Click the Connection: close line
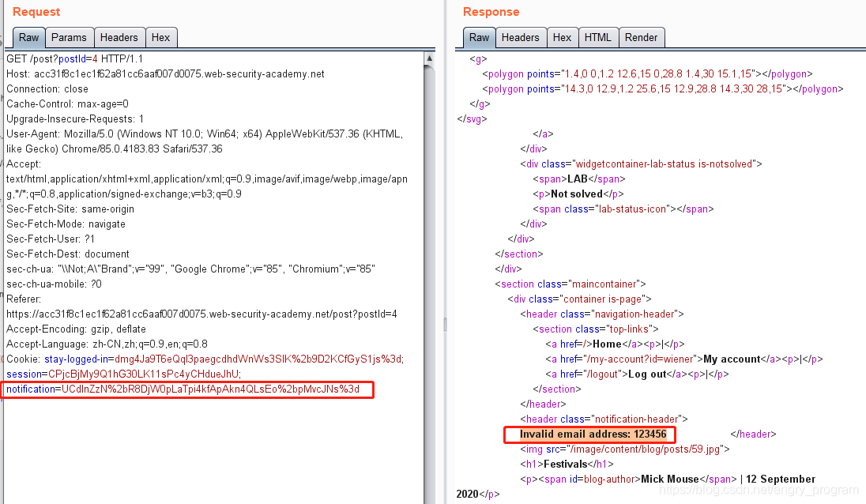 coord(47,89)
